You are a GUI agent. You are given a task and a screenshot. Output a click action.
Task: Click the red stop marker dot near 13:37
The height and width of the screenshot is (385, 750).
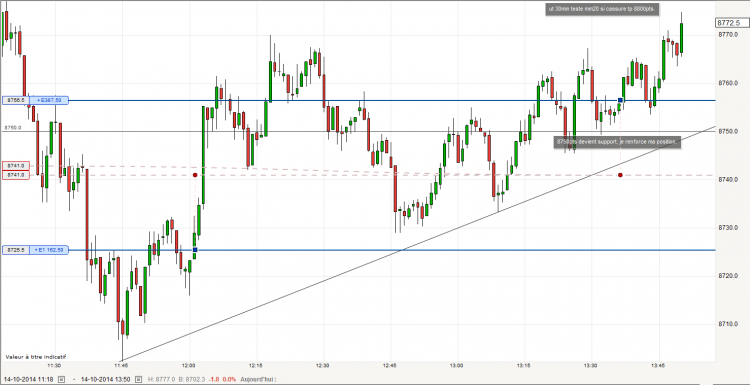620,175
